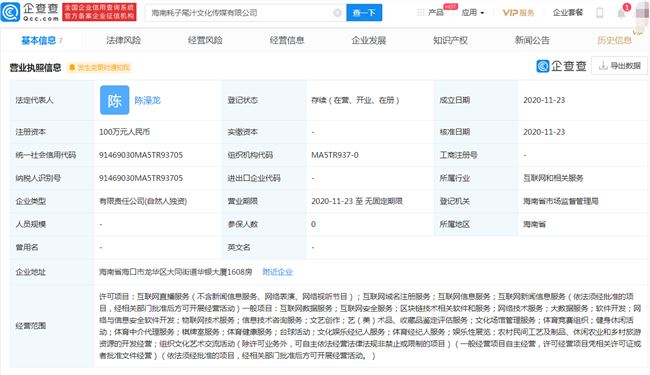Open the mobile phone icon in header
Image resolution: width=650 pixels, height=375 pixels.
pyautogui.click(x=599, y=12)
